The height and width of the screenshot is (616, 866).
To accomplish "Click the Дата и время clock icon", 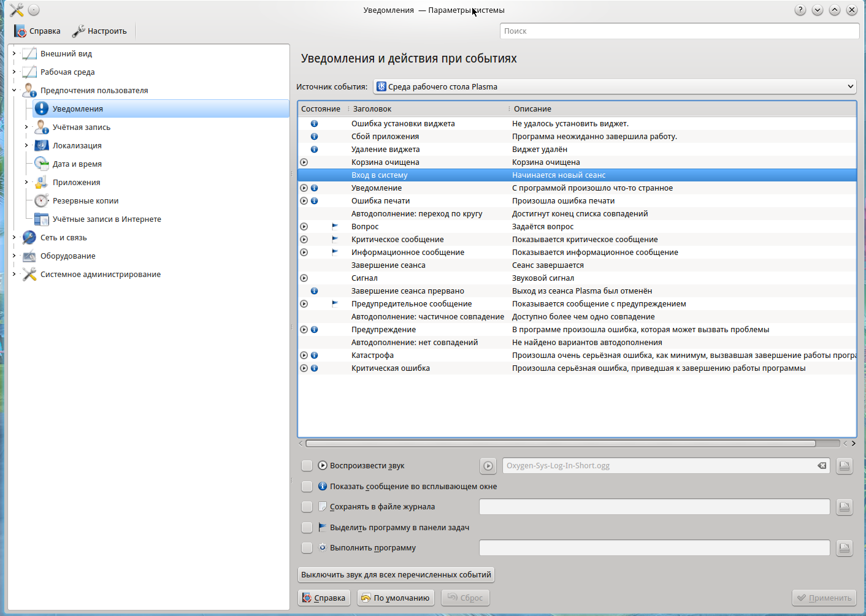I will [x=42, y=164].
